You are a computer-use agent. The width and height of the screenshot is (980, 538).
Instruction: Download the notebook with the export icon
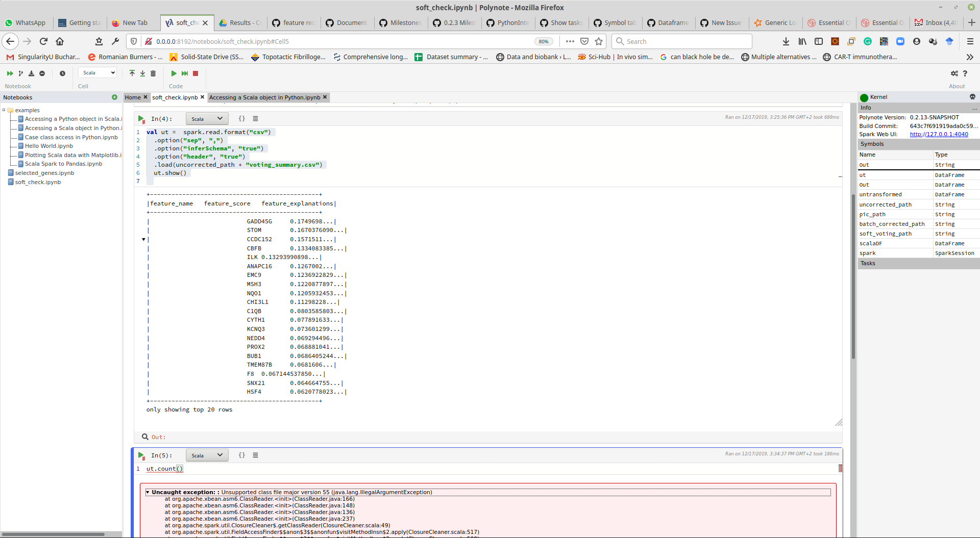31,73
